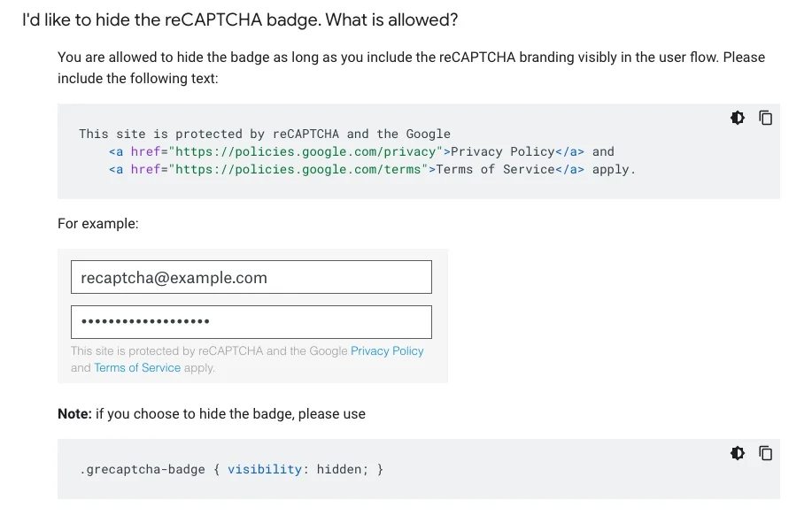Toggle dark theme on the HTML code snippet
This screenshot has height=523, width=812.
coord(738,118)
